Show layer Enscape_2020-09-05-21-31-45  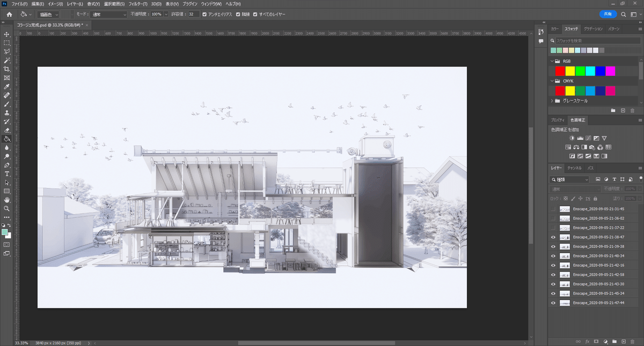point(553,209)
